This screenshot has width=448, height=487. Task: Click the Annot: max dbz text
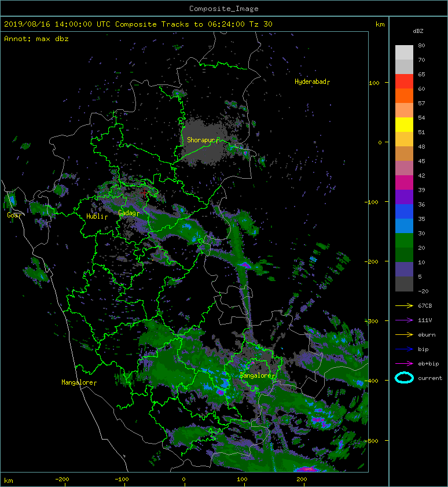pos(36,39)
